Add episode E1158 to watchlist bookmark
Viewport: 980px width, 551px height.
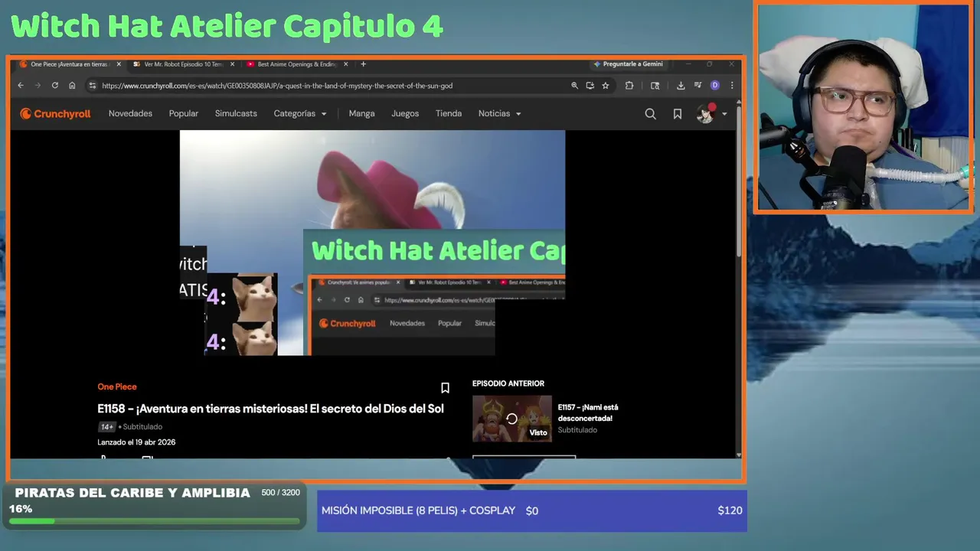[x=445, y=388]
